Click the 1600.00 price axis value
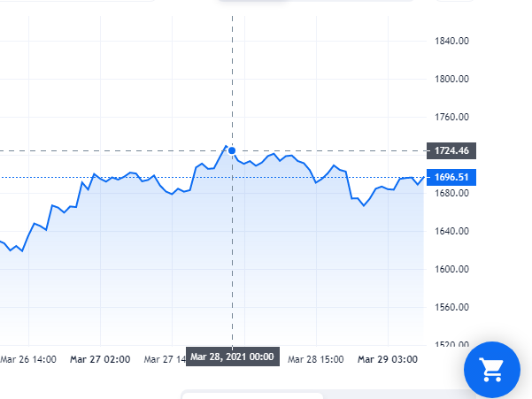 [451, 270]
